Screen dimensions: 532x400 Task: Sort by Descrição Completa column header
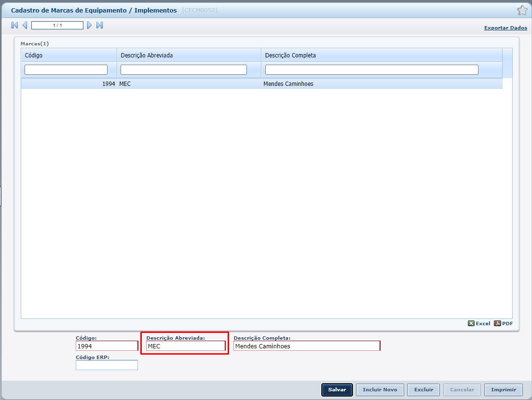(382, 55)
